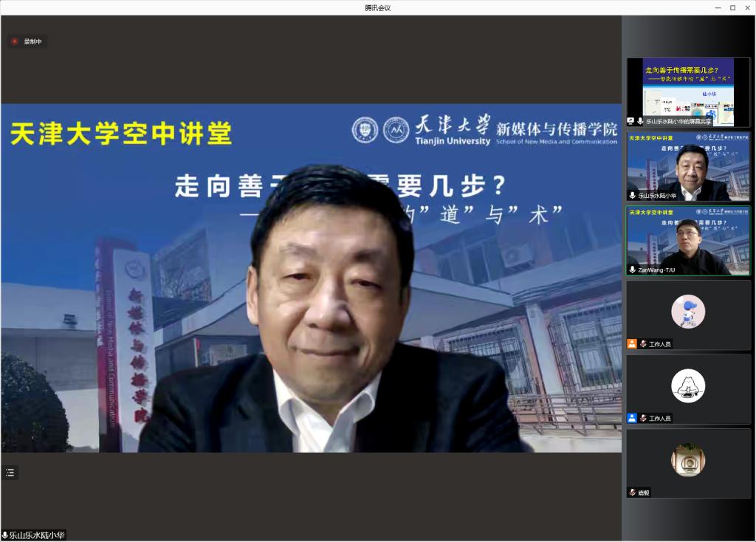Select the cyclist avatar of first 工作人员
The width and height of the screenshot is (756, 542).
click(688, 311)
